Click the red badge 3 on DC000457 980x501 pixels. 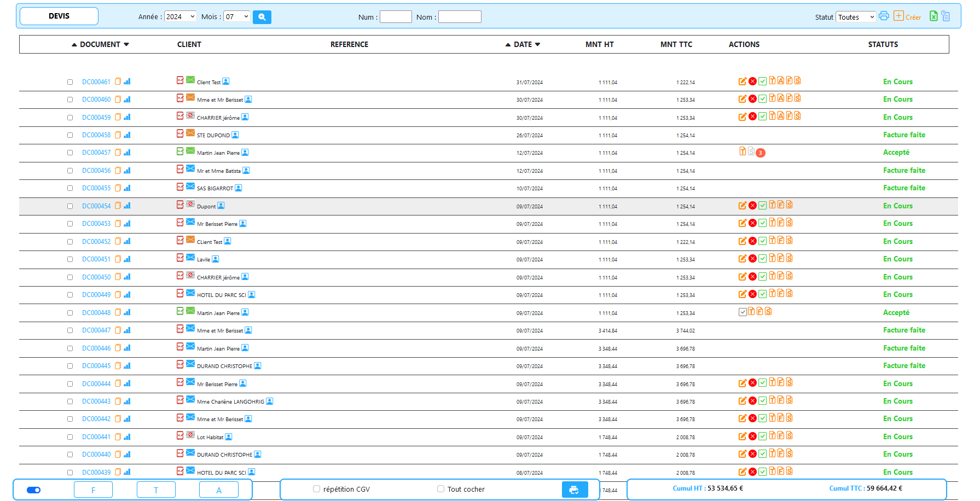tap(761, 153)
